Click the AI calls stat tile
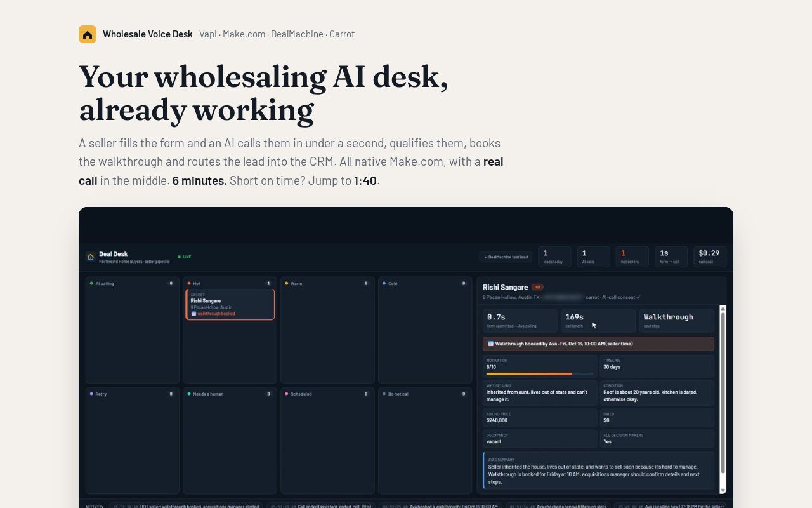Screen dimensions: 812x508 [593, 257]
